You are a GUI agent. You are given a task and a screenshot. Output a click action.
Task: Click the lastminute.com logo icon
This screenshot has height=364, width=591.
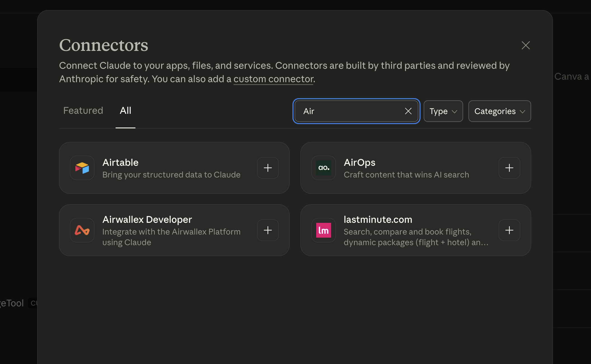[x=323, y=230]
